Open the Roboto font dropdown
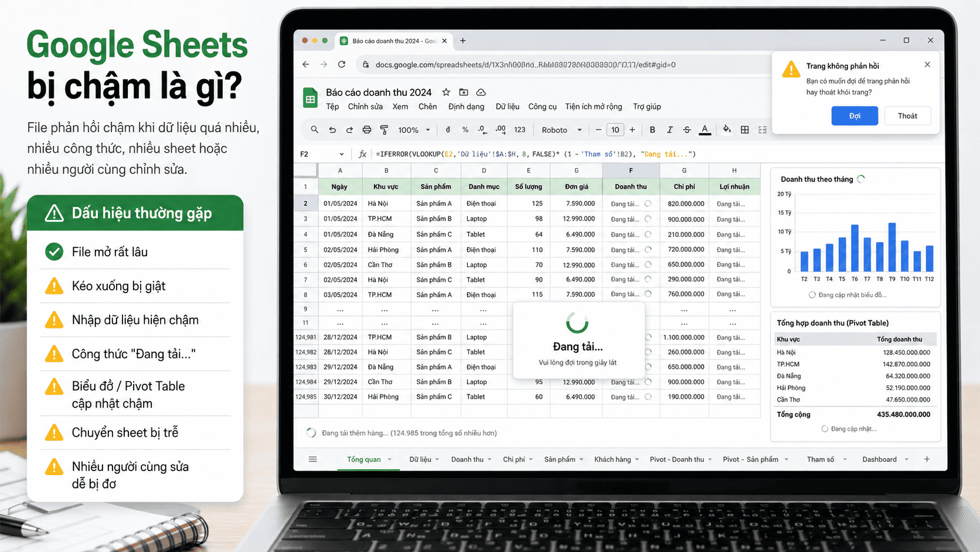Viewport: 980px width, 552px height. pos(562,130)
